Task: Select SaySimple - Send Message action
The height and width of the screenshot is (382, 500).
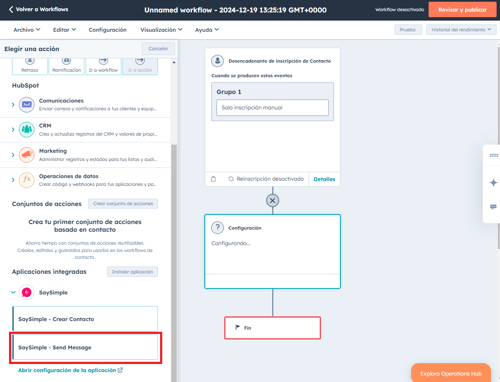Action: (85, 347)
